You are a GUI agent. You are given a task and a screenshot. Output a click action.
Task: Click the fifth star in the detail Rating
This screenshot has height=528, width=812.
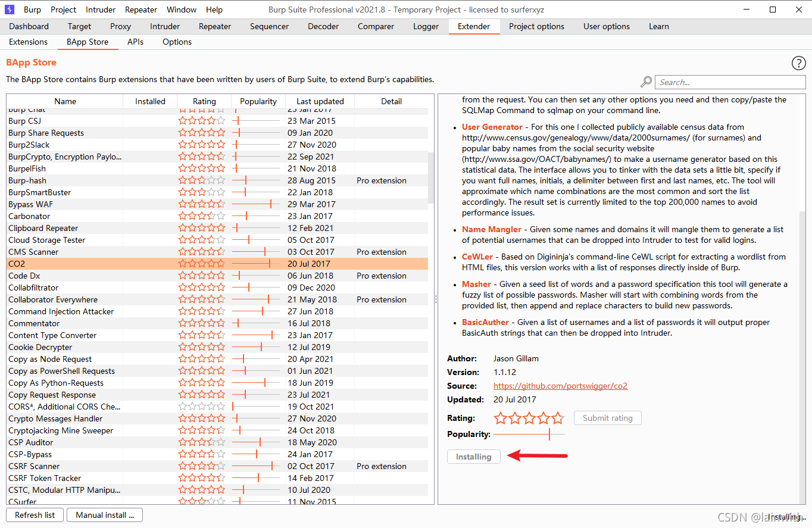point(557,418)
